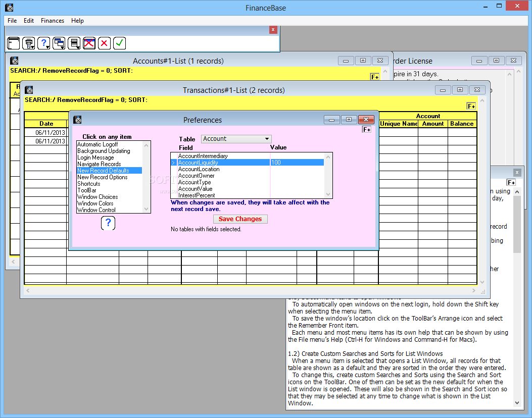
Task: Click the red X cancel toolbar icon
Action: coord(104,43)
